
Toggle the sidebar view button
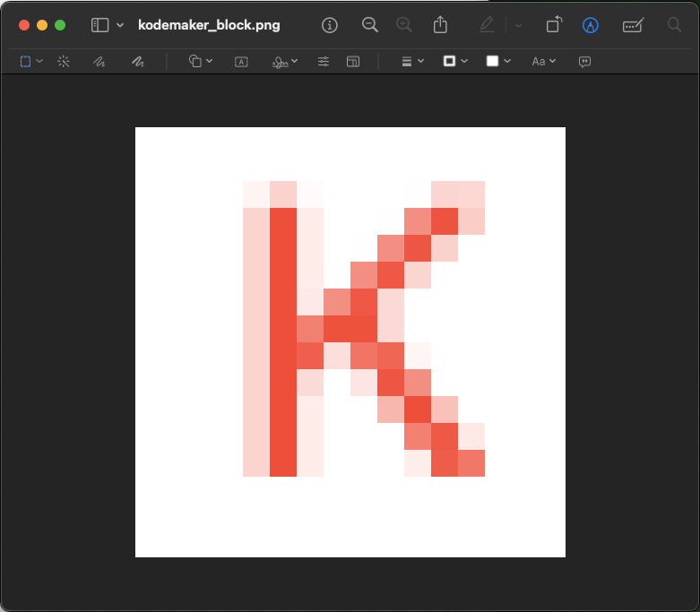click(99, 25)
